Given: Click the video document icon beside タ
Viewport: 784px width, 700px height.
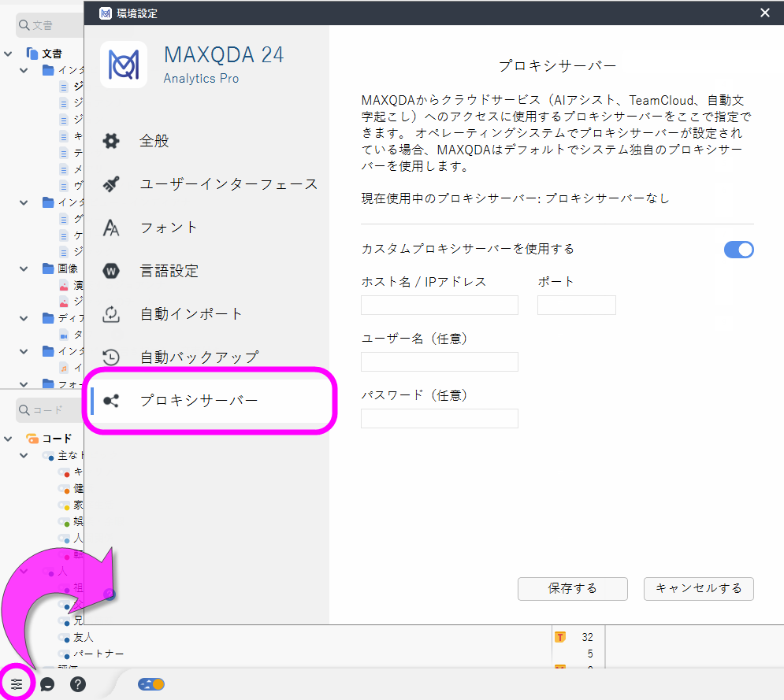Looking at the screenshot, I should coord(64,335).
